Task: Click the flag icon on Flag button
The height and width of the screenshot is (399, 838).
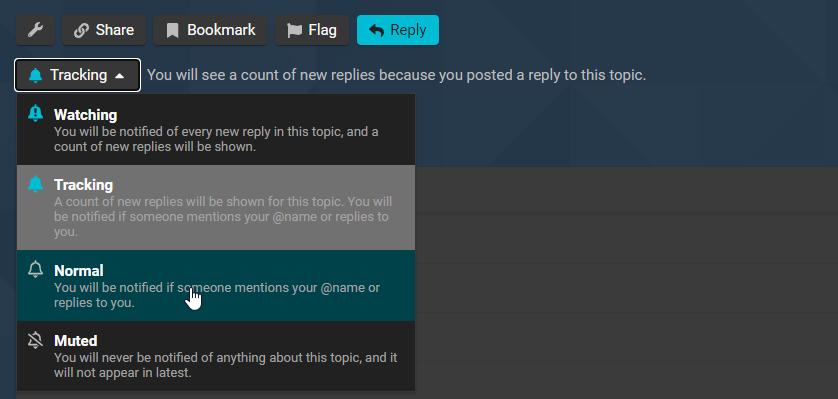Action: coord(294,30)
